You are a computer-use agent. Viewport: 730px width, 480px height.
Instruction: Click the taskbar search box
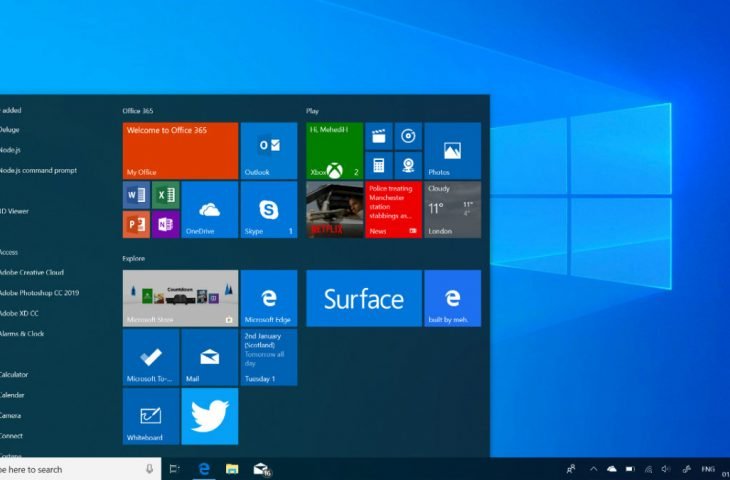tap(70, 468)
